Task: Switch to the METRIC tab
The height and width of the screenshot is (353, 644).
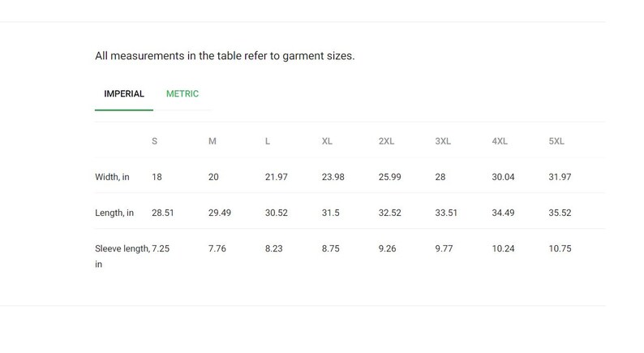Action: point(182,93)
